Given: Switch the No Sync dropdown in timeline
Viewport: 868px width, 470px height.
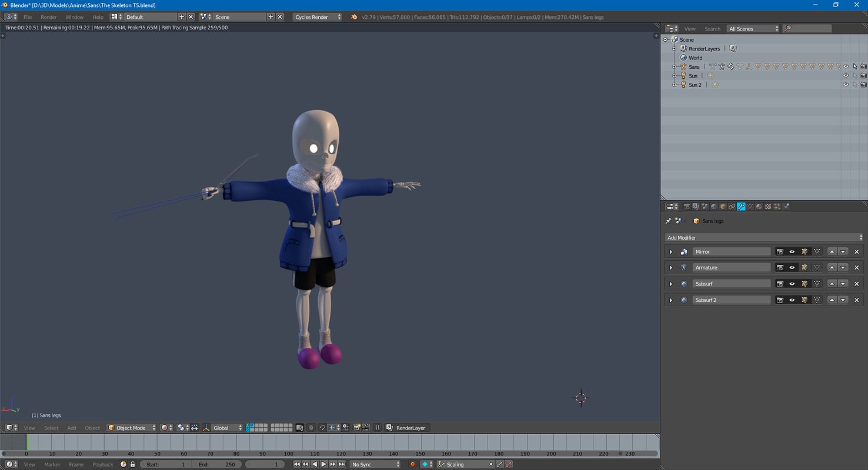Looking at the screenshot, I should click(x=375, y=464).
